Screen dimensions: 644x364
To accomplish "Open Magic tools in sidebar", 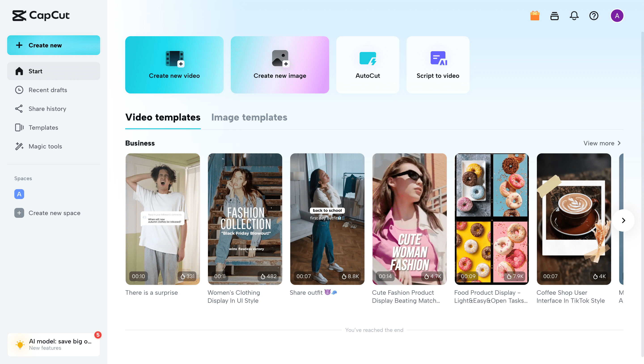I will tap(45, 146).
